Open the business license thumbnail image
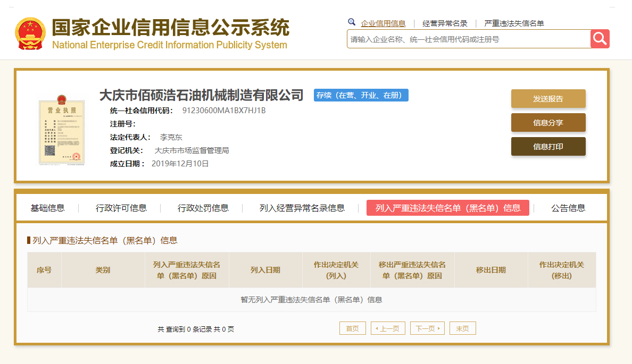This screenshot has width=632, height=364. [x=62, y=130]
